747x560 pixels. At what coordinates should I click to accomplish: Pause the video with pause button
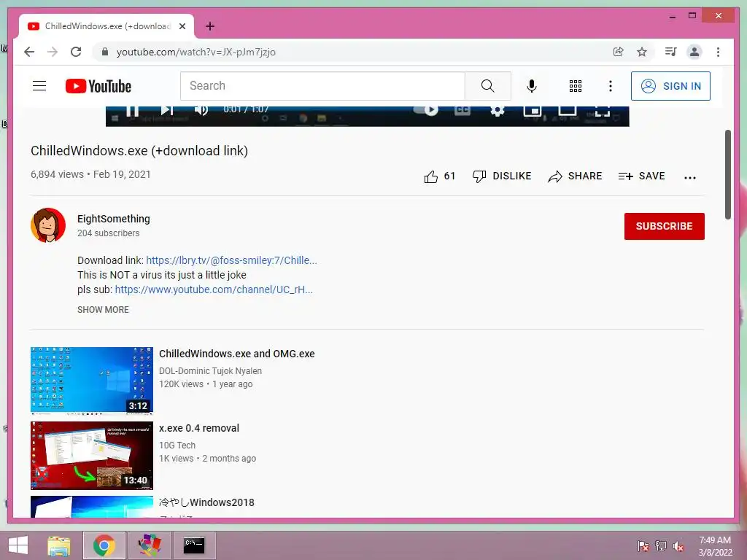coord(133,111)
